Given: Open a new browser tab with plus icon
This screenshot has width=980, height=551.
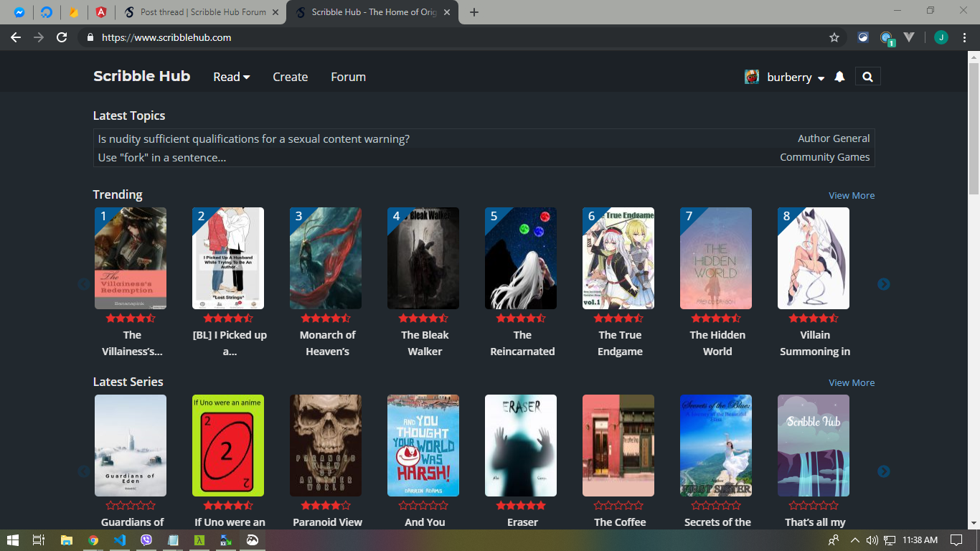Looking at the screenshot, I should (x=474, y=12).
